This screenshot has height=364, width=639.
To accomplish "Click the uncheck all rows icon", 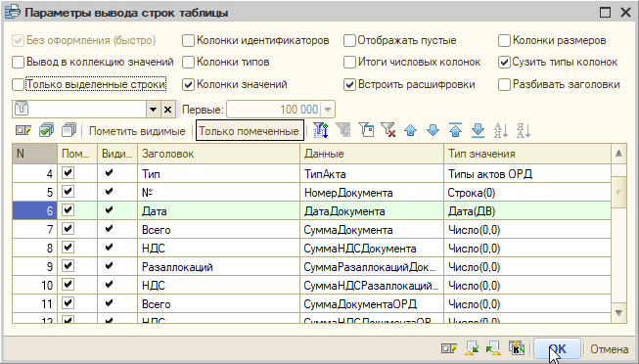I will [x=68, y=131].
